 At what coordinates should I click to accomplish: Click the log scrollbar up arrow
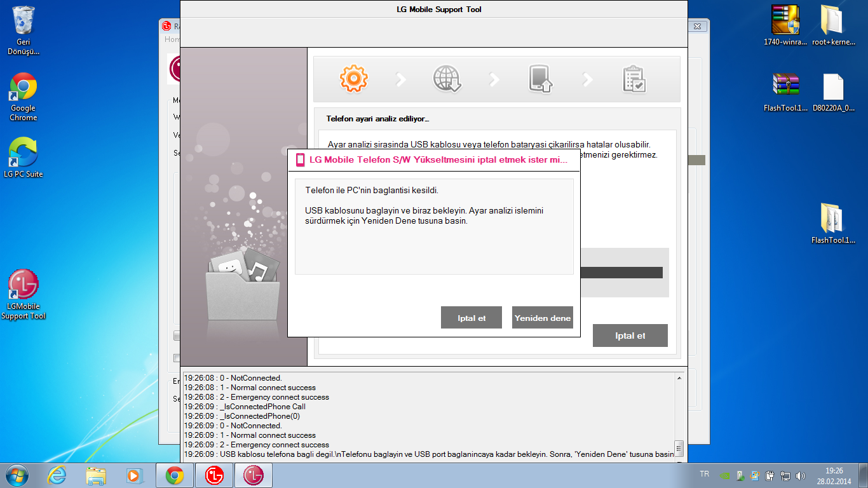tap(679, 378)
